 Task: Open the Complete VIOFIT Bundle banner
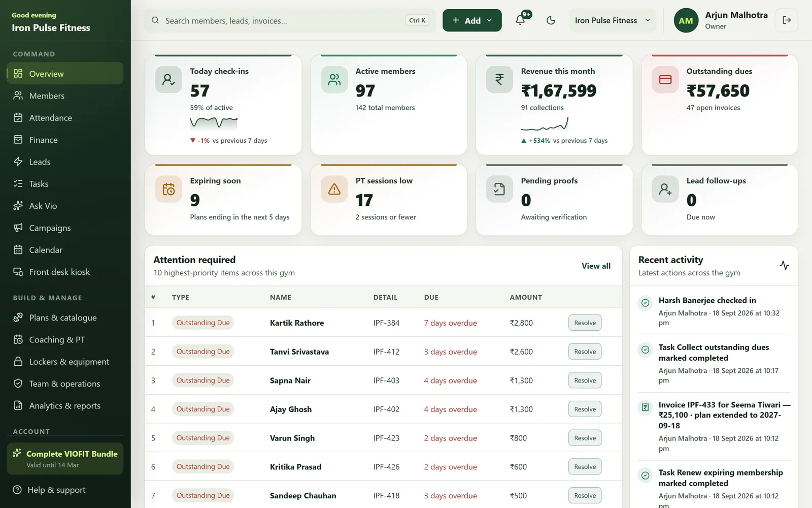65,459
